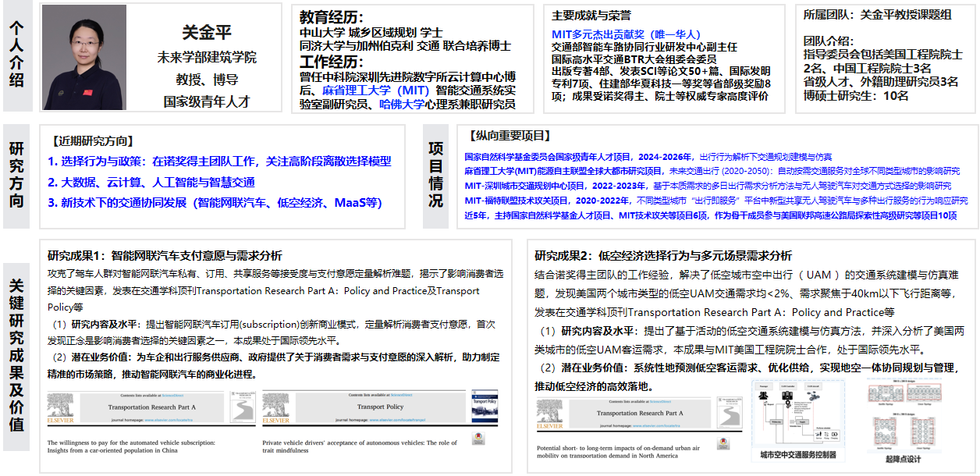980x476 pixels.
Task: Select the 关键研究成果及价值 section label
Action: click(16, 355)
